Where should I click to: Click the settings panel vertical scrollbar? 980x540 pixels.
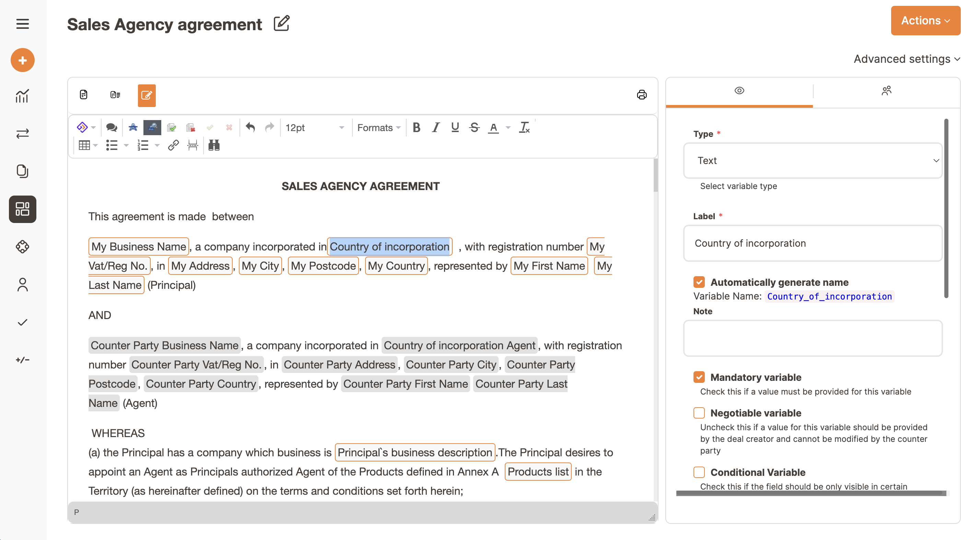tap(946, 209)
